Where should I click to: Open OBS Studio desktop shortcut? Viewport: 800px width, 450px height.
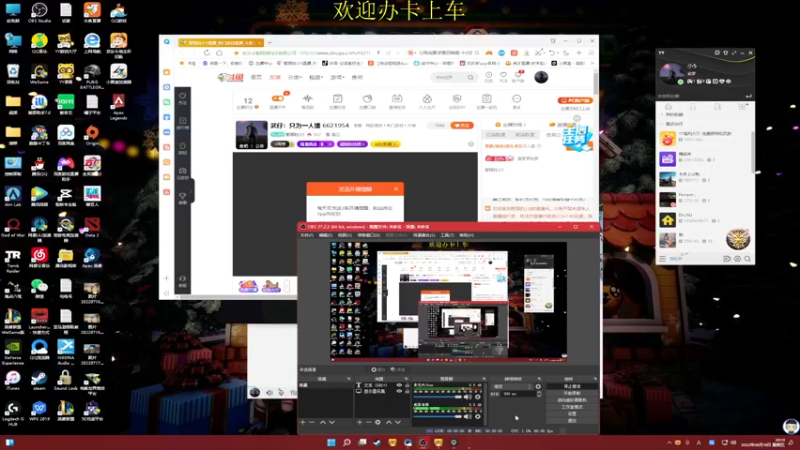pos(39,13)
